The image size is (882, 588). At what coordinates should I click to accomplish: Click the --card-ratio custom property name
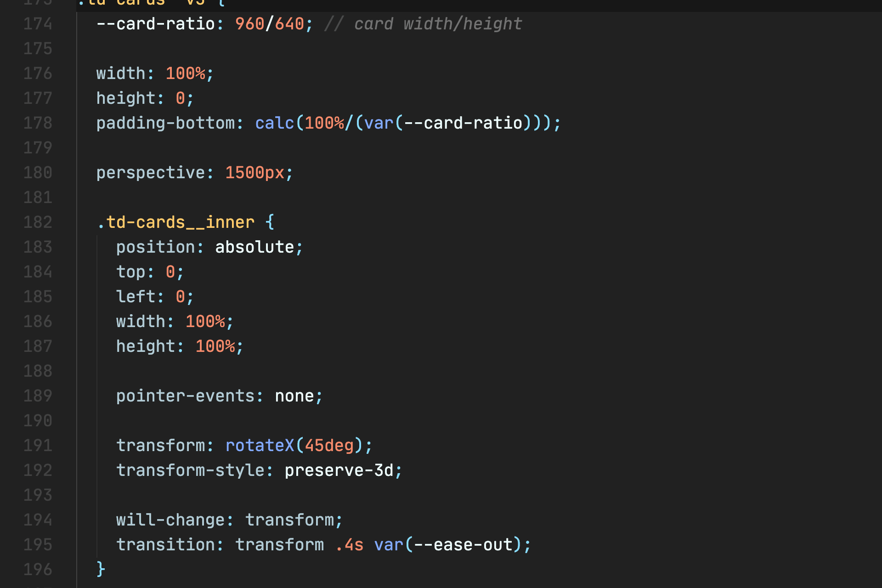(156, 23)
